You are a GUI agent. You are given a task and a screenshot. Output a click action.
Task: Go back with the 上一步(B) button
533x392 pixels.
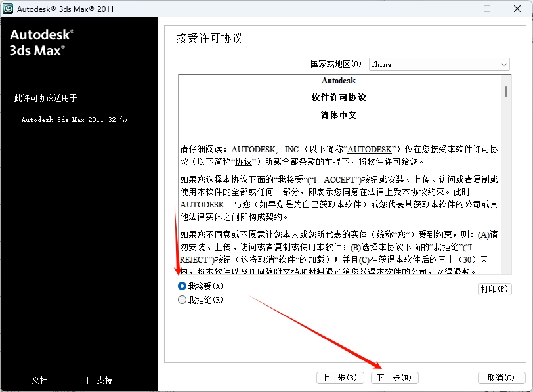pos(339,378)
